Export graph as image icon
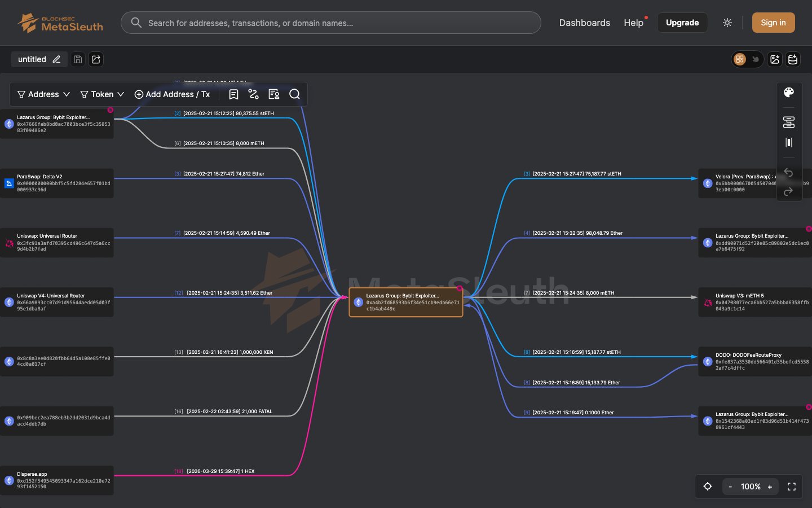Image resolution: width=812 pixels, height=508 pixels. point(775,59)
